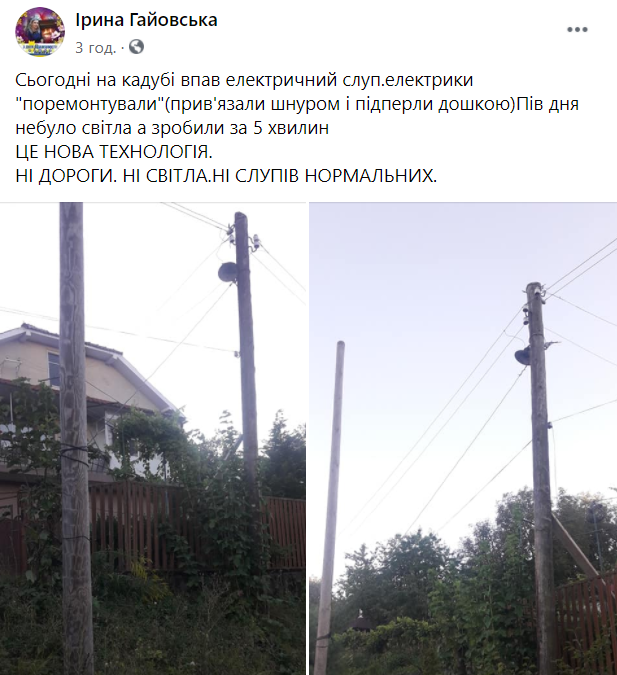The image size is (617, 675).
Task: Open Ірина Гайовська's profile picture avatar
Action: coord(40,31)
